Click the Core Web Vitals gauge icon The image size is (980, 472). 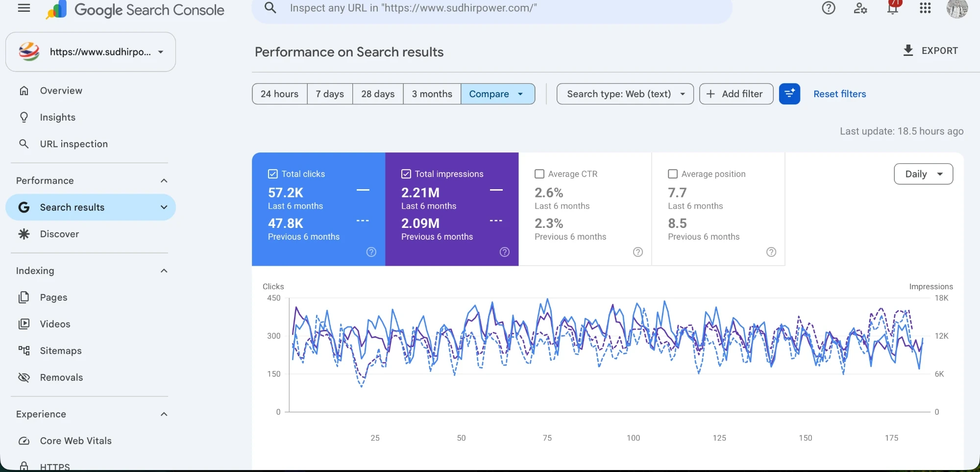point(24,441)
